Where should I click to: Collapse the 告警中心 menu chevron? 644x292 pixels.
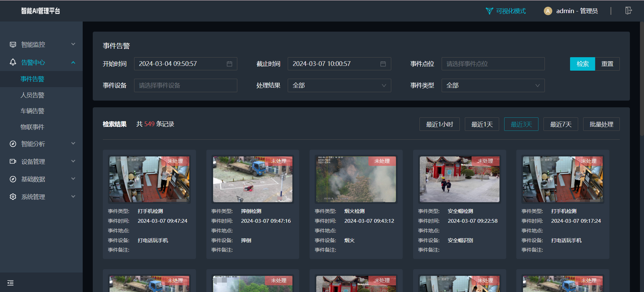[x=73, y=63]
